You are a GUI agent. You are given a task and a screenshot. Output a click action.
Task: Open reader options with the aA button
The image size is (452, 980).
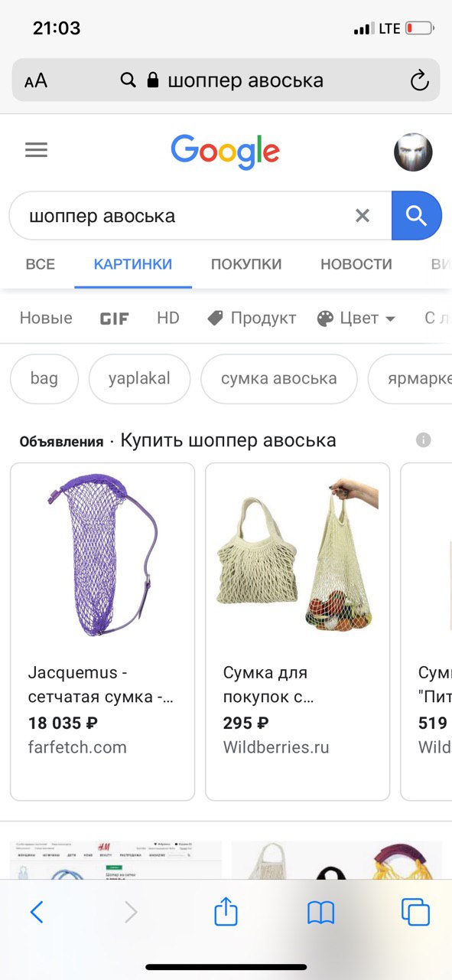click(36, 80)
